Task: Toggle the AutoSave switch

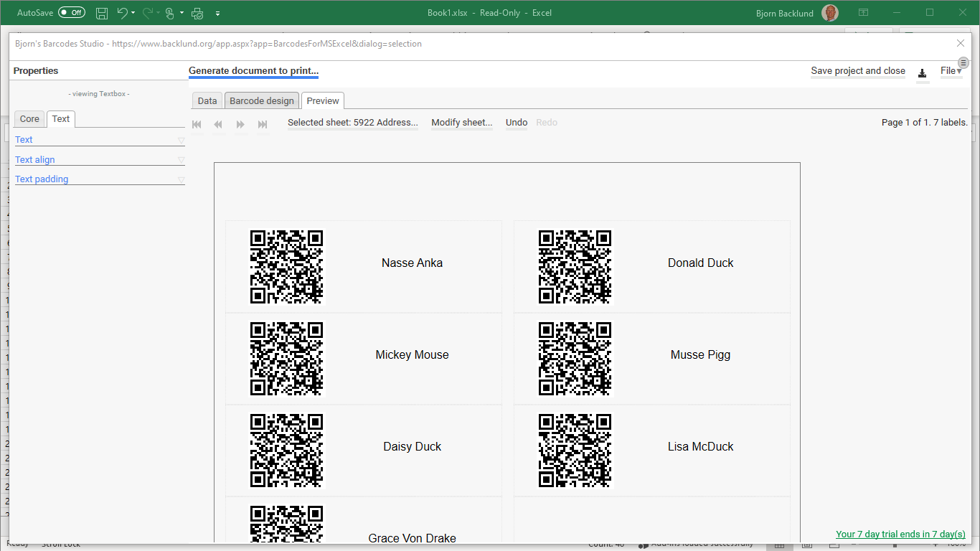Action: coord(72,13)
